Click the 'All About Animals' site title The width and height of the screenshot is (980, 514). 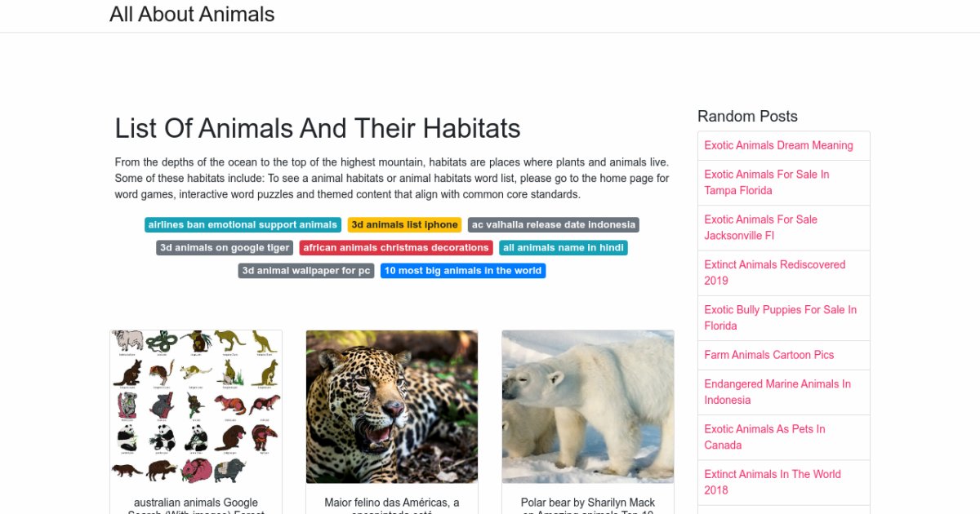click(x=192, y=14)
